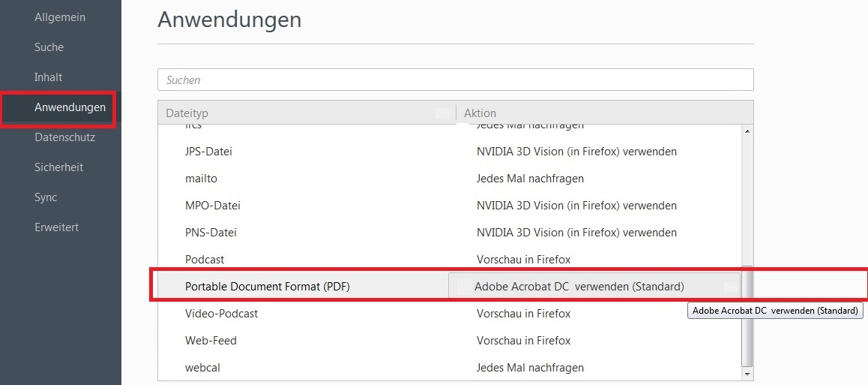Go to the Erweitert settings section
868x385 pixels.
pos(56,227)
